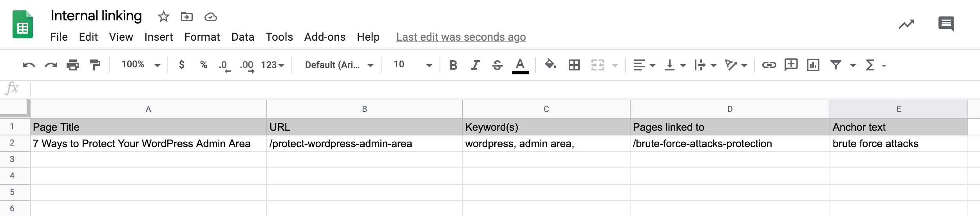Open the Format menu
The height and width of the screenshot is (216, 980).
[202, 37]
